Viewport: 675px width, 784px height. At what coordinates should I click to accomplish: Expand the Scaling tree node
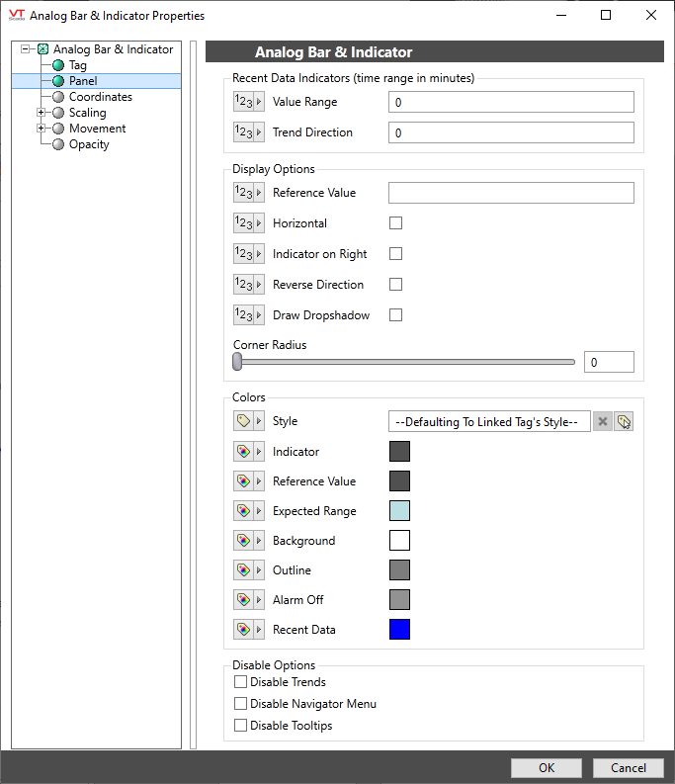click(42, 113)
